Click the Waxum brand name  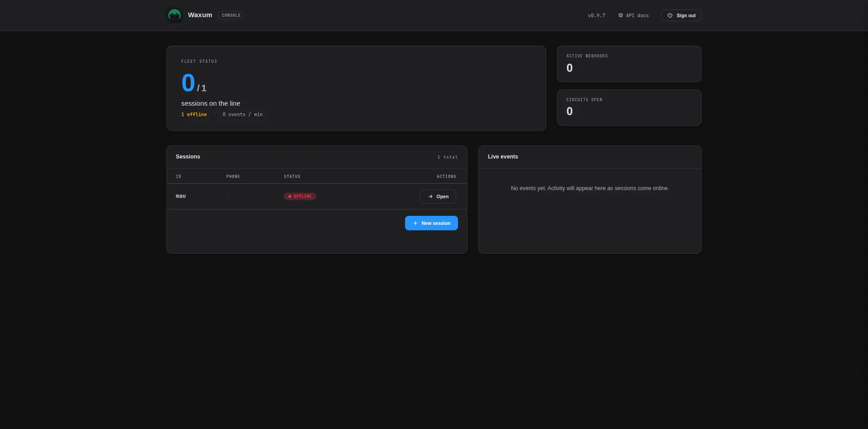point(200,15)
